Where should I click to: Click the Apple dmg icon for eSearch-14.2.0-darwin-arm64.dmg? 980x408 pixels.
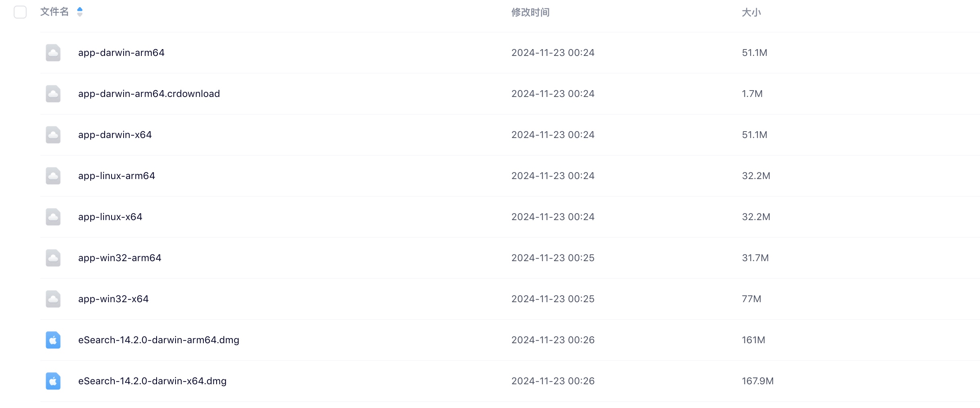53,340
